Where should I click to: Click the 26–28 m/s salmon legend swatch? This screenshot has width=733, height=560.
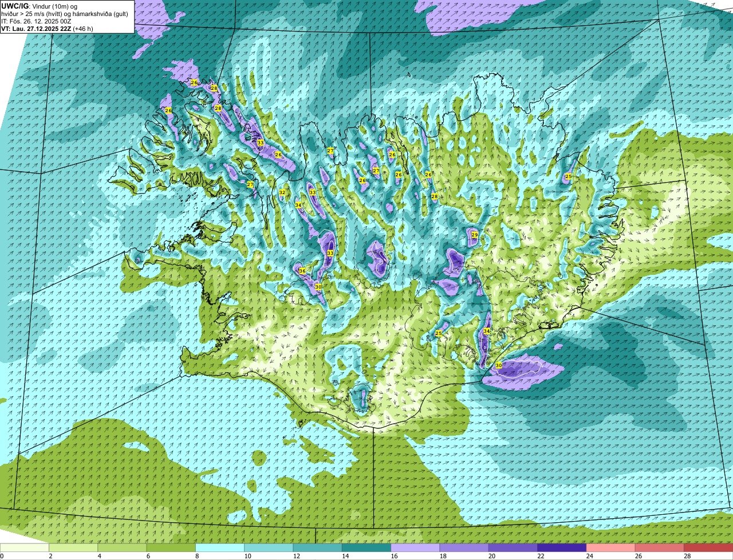click(x=660, y=548)
